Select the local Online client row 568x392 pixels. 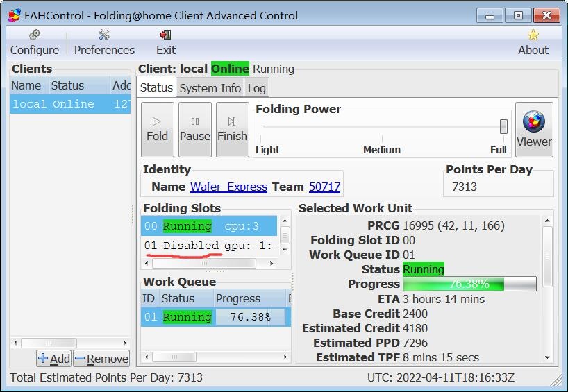pos(70,104)
